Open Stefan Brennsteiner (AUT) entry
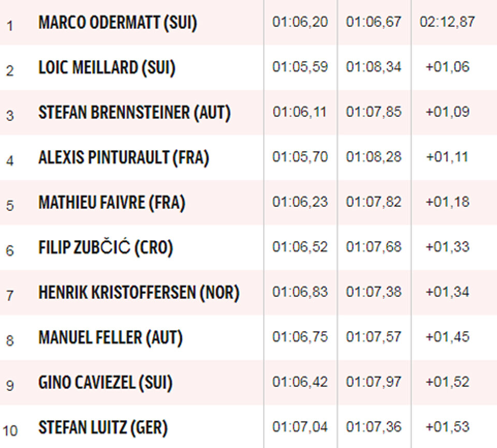 click(x=135, y=113)
